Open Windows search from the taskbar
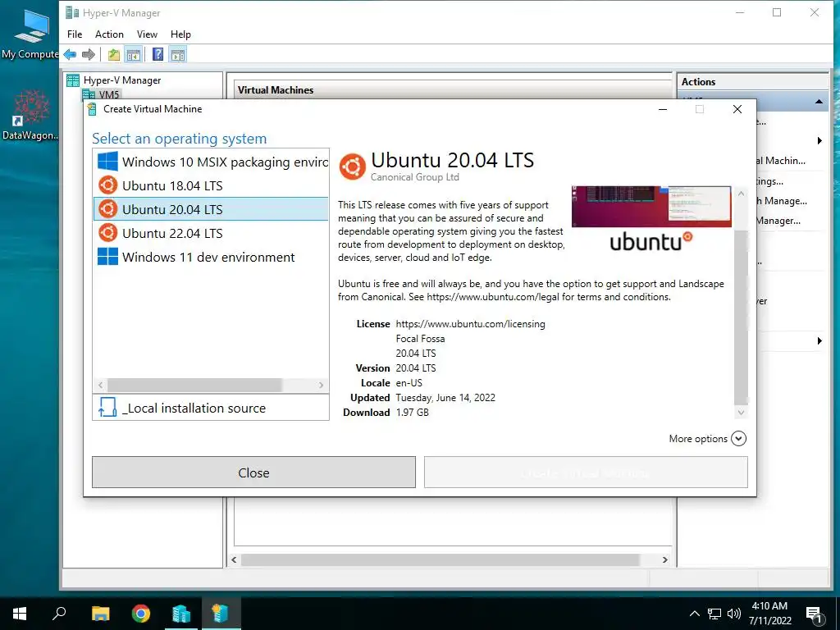840x630 pixels. (59, 614)
